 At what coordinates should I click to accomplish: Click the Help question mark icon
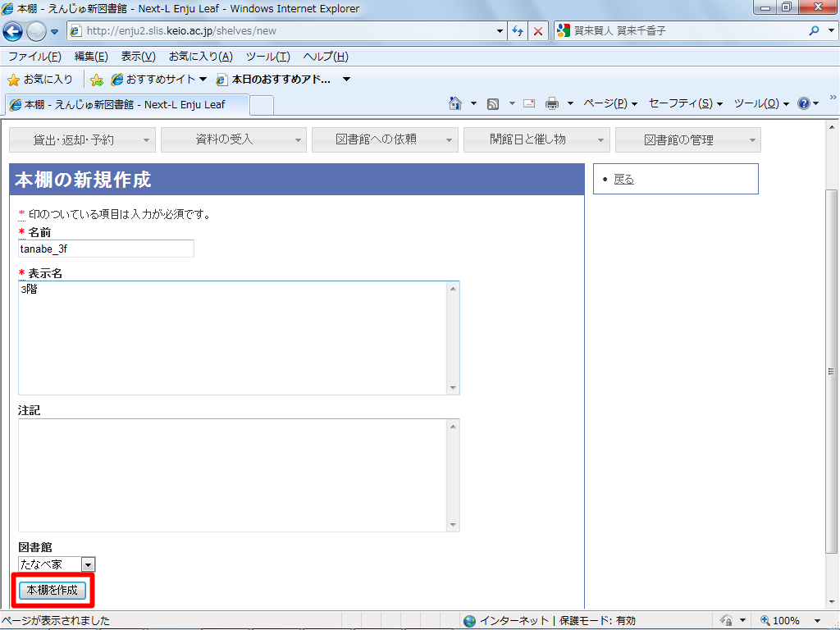point(804,103)
